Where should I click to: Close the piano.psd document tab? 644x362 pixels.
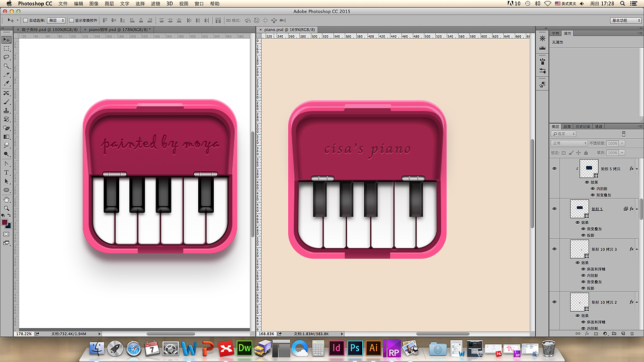click(x=260, y=30)
